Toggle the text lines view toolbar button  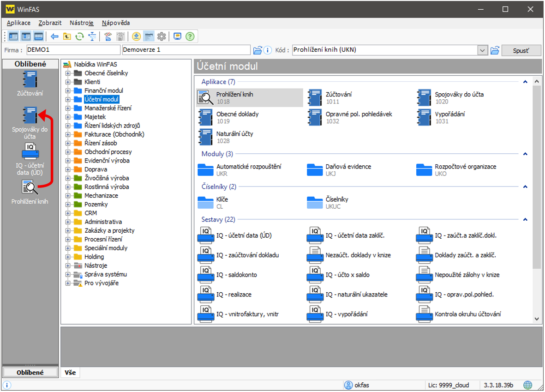pos(149,36)
